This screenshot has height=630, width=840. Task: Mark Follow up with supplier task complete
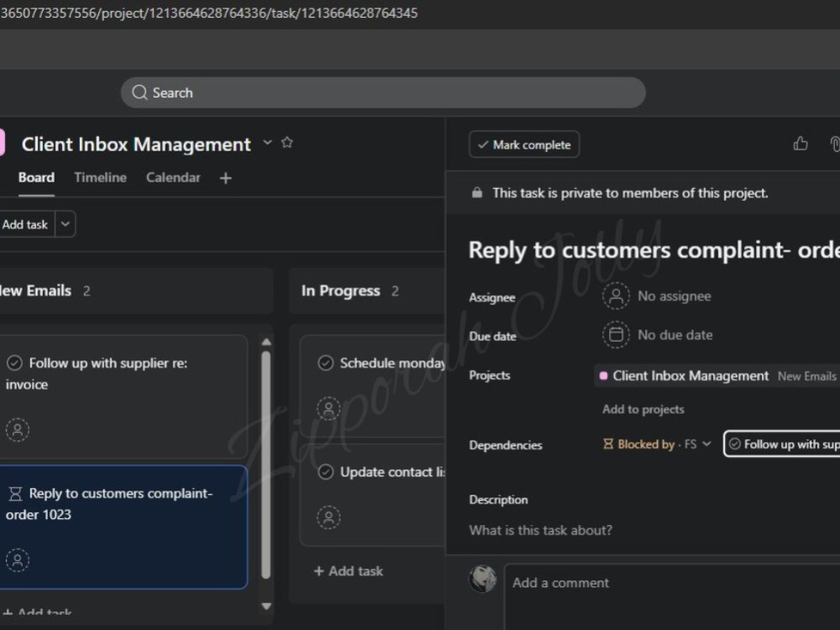point(14,363)
